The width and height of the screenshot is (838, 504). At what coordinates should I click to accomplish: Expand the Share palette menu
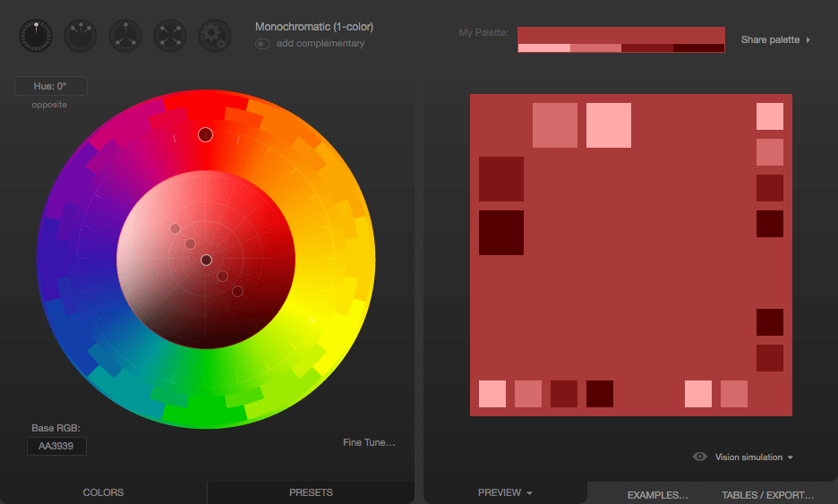[775, 40]
